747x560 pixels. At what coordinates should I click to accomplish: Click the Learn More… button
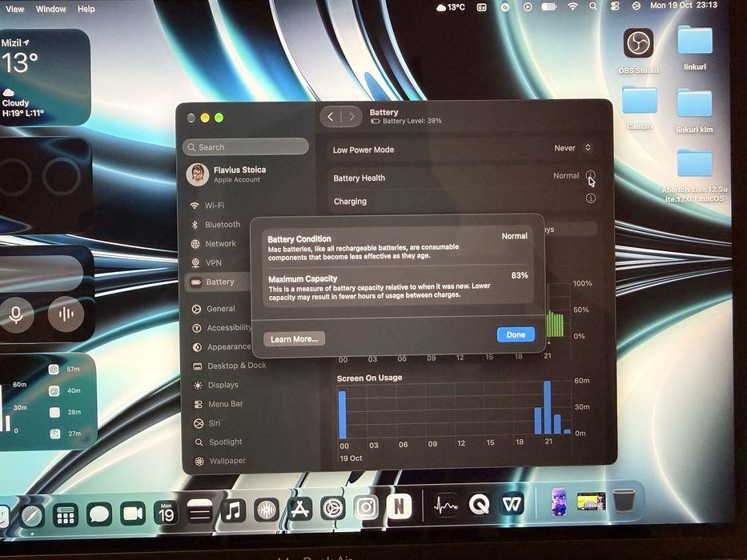tap(294, 339)
